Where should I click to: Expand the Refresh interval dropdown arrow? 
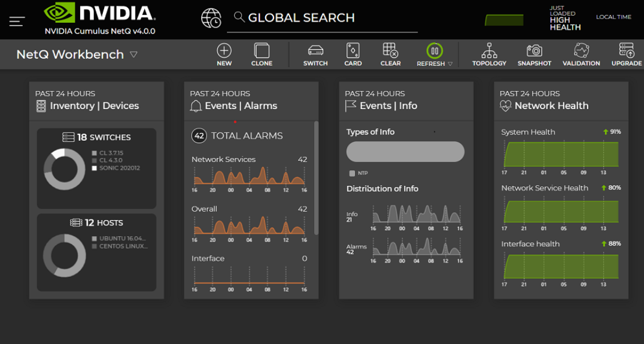coord(450,64)
